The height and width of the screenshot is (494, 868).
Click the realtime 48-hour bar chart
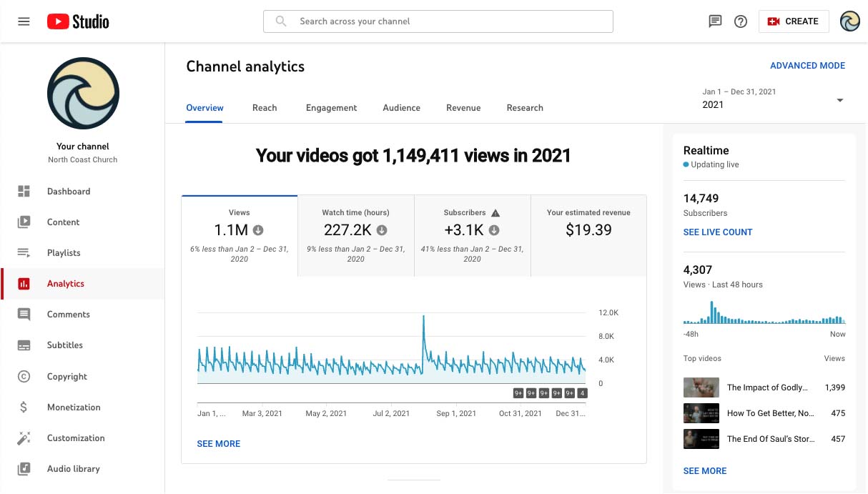(764, 312)
